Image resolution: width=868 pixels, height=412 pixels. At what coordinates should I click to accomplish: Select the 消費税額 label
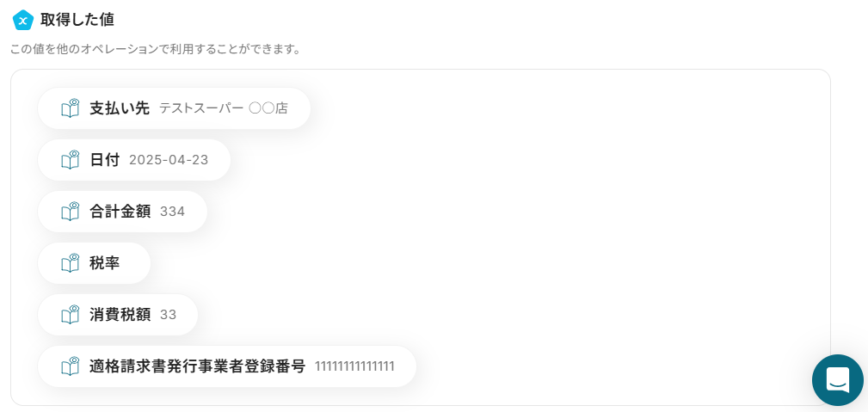120,315
